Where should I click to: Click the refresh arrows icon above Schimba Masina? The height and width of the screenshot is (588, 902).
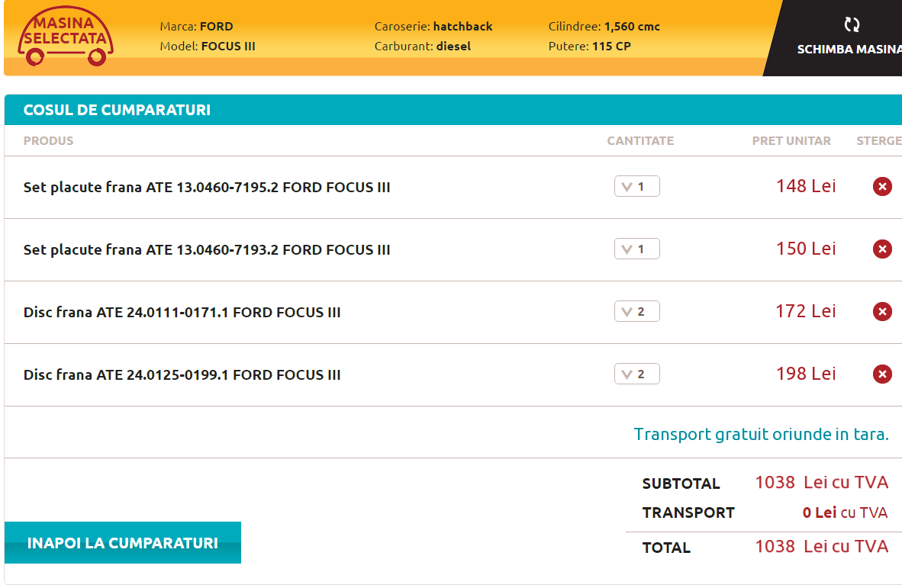click(x=852, y=24)
